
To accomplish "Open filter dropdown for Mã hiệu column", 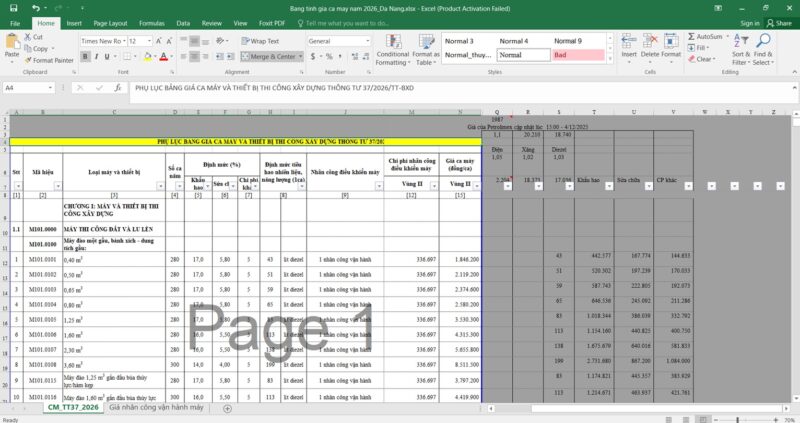I will pyautogui.click(x=58, y=186).
